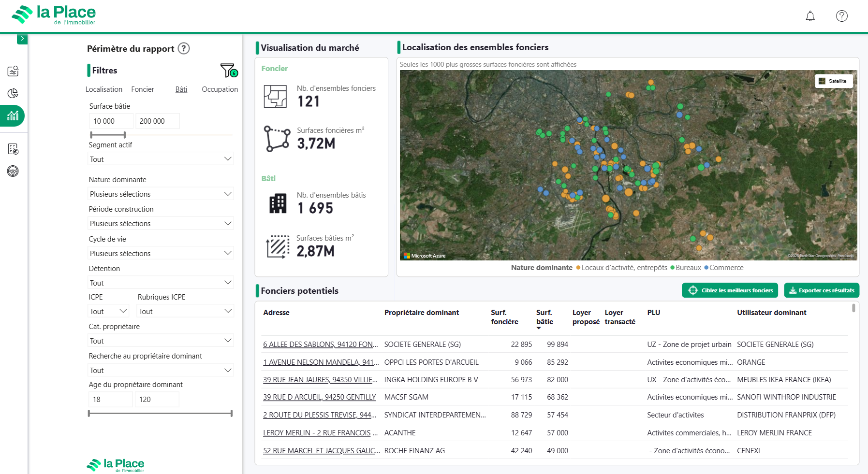Select the bar chart analytics sidebar icon
This screenshot has height=474, width=868.
tap(13, 116)
